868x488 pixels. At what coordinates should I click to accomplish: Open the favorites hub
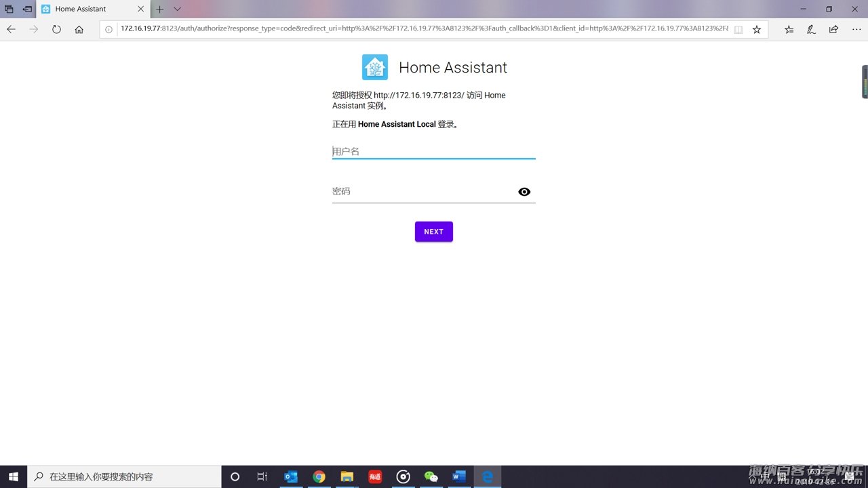(x=789, y=29)
